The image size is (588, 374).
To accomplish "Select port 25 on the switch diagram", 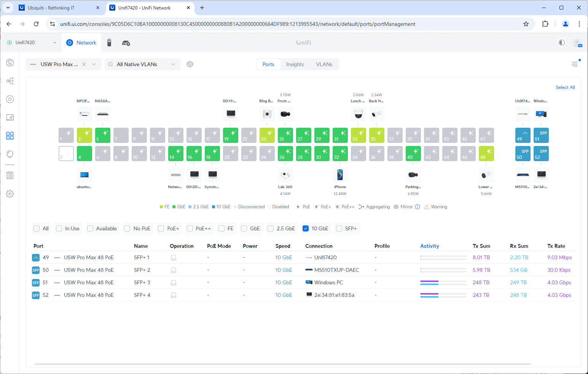I will [x=285, y=135].
